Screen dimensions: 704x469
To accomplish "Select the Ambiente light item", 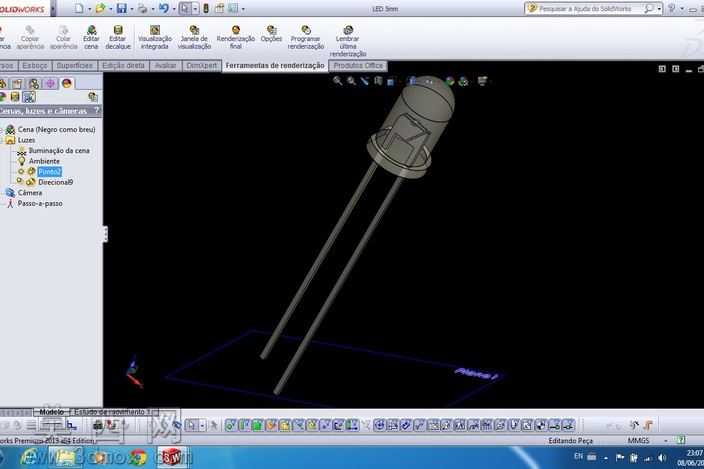I will tap(44, 161).
